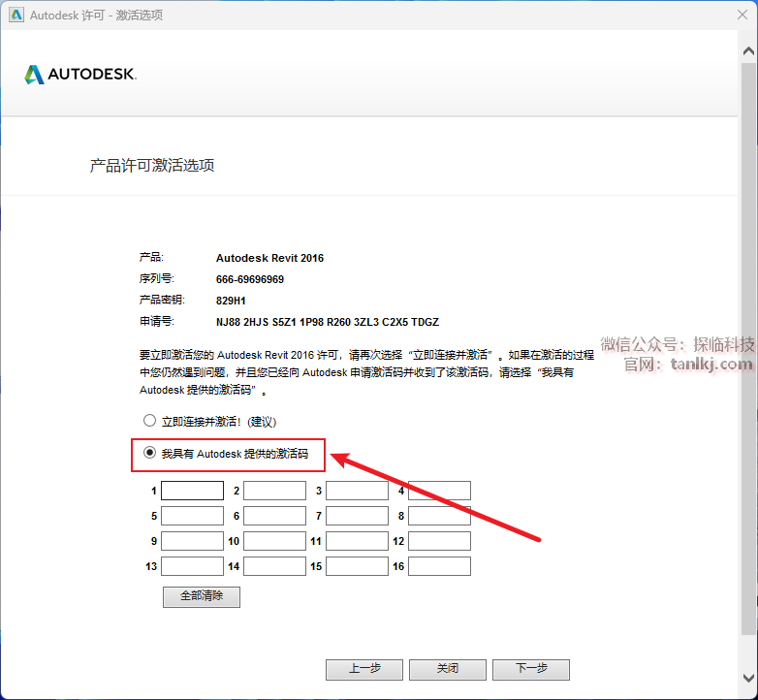
Task: Select '我具有 Autodesk 提供的激活码' radio option
Action: (149, 453)
